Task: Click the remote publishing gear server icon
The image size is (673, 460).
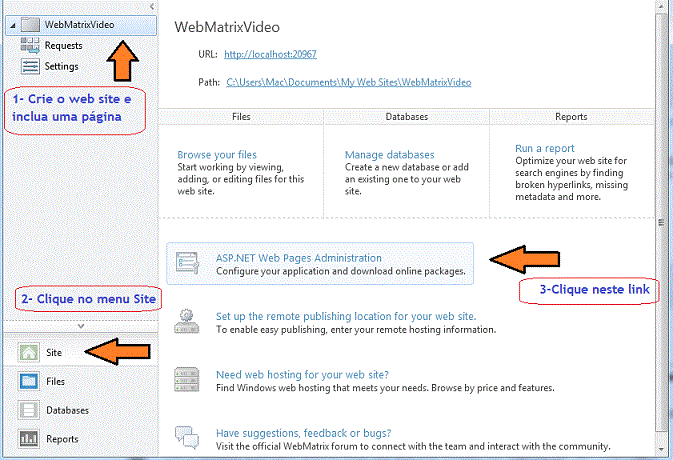Action: (x=187, y=321)
